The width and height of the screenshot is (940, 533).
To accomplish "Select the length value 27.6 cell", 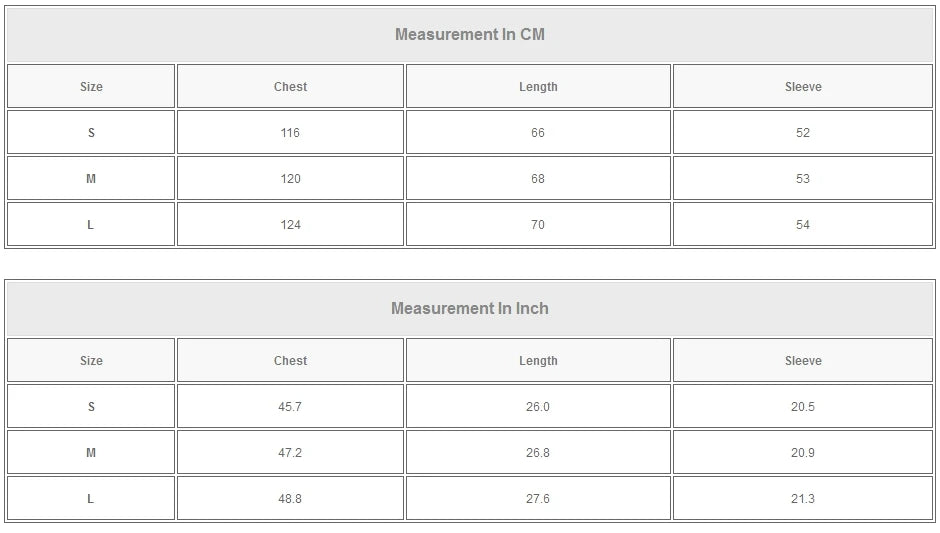I will click(538, 499).
